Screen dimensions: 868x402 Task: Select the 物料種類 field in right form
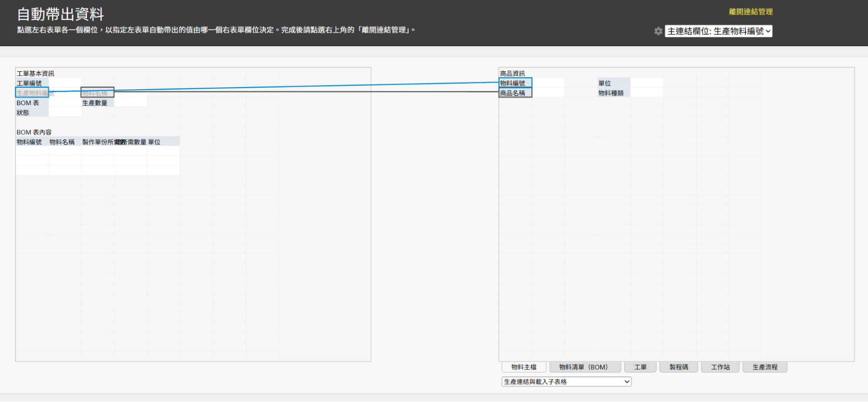coord(611,93)
